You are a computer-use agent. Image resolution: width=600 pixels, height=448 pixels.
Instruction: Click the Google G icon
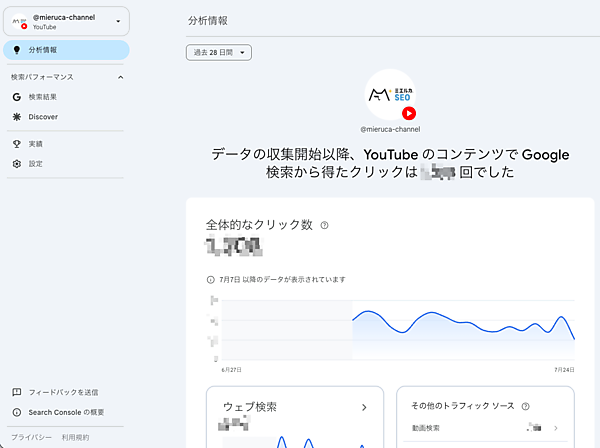click(x=16, y=97)
